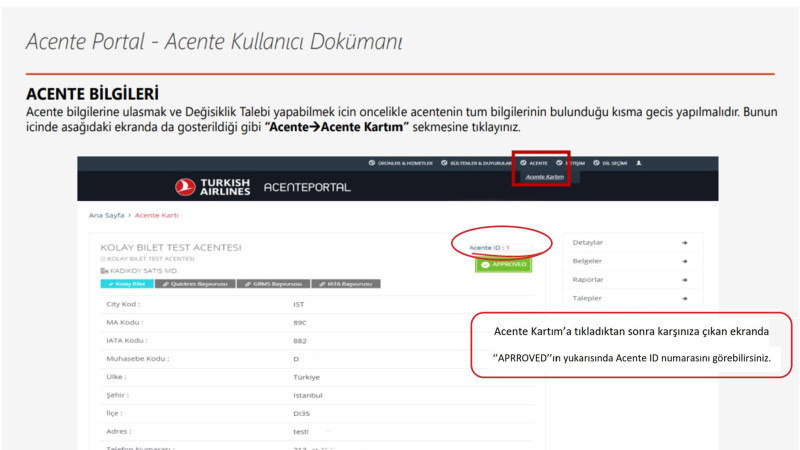The width and height of the screenshot is (800, 450).
Task: Click the arrow icon next to Belgeler
Action: 684,261
